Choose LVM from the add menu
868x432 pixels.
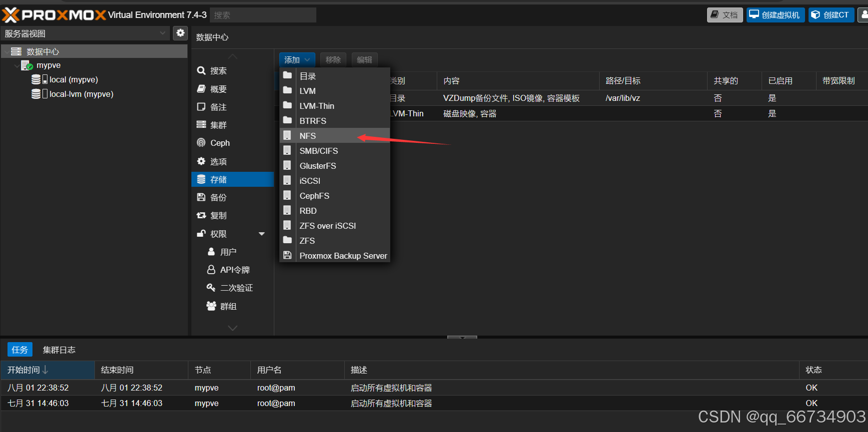pyautogui.click(x=335, y=91)
